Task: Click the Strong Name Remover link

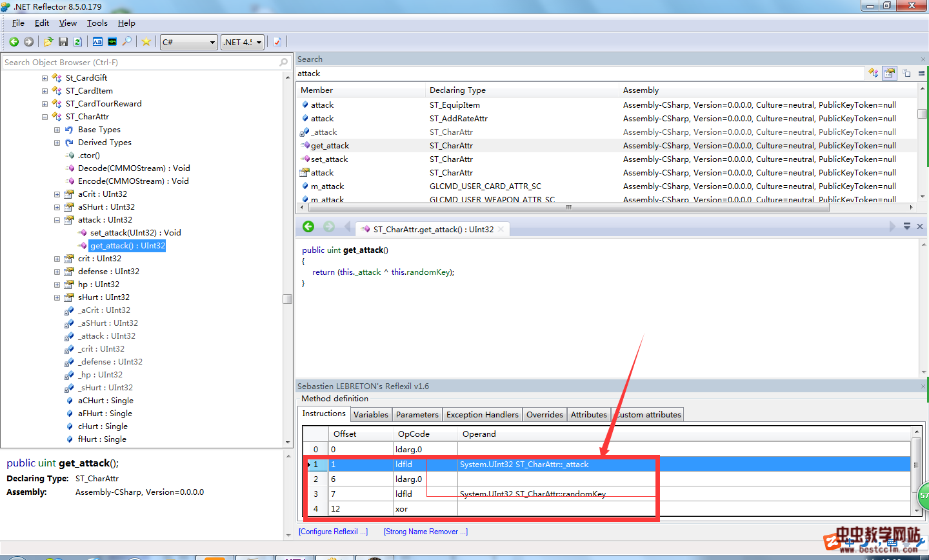Action: pos(426,532)
